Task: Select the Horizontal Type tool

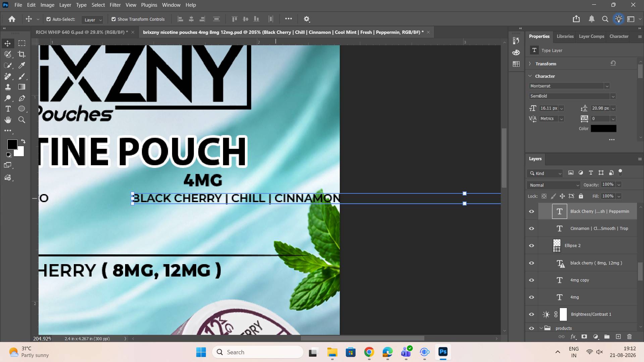Action: point(8,109)
